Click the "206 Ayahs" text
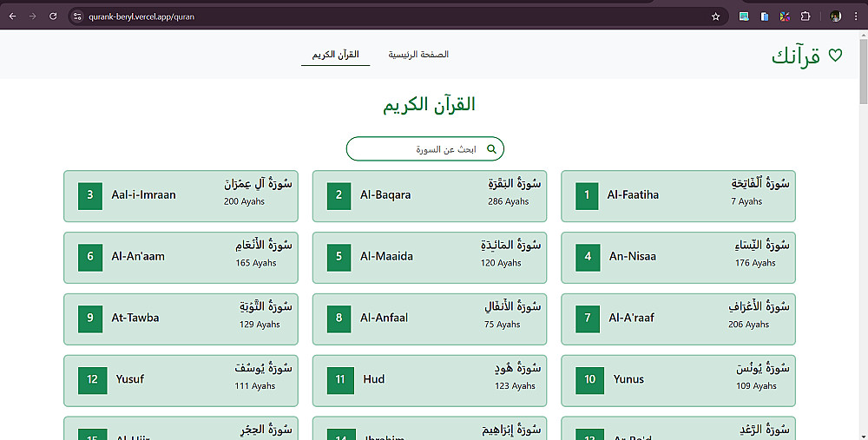Image resolution: width=868 pixels, height=440 pixels. [748, 325]
